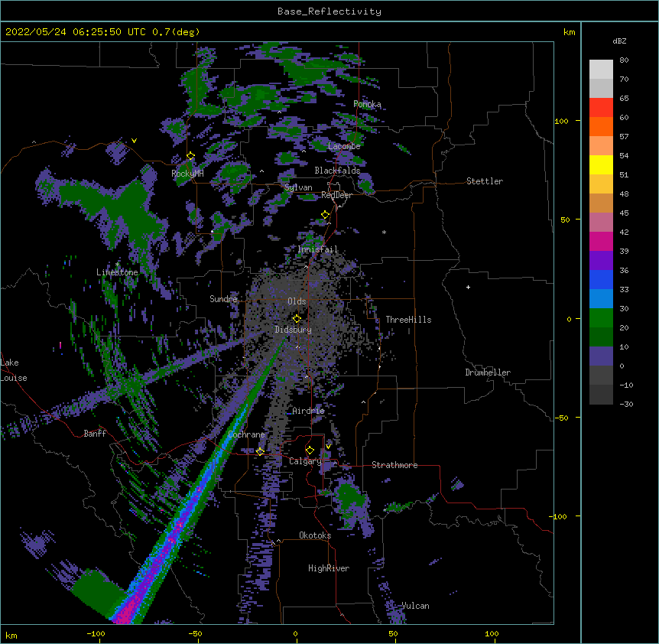Select the bright yellow swatch in dBZ legend
Image resolution: width=659 pixels, height=644 pixels.
pyautogui.click(x=601, y=165)
